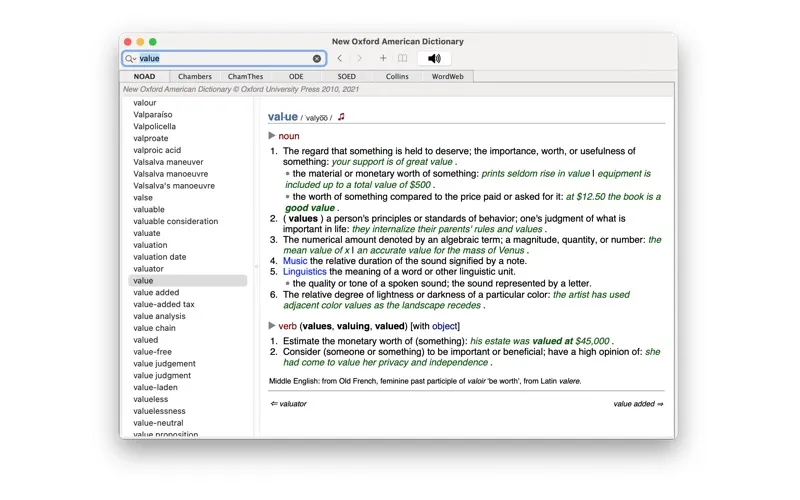This screenshot has width=800, height=500.
Task: Switch to the Collins tab
Action: click(x=397, y=77)
